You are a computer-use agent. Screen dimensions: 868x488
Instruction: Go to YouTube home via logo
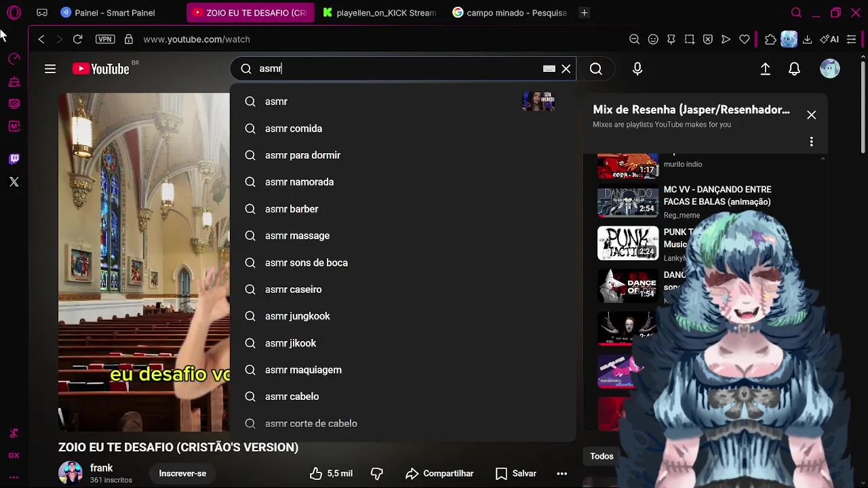[x=101, y=68]
